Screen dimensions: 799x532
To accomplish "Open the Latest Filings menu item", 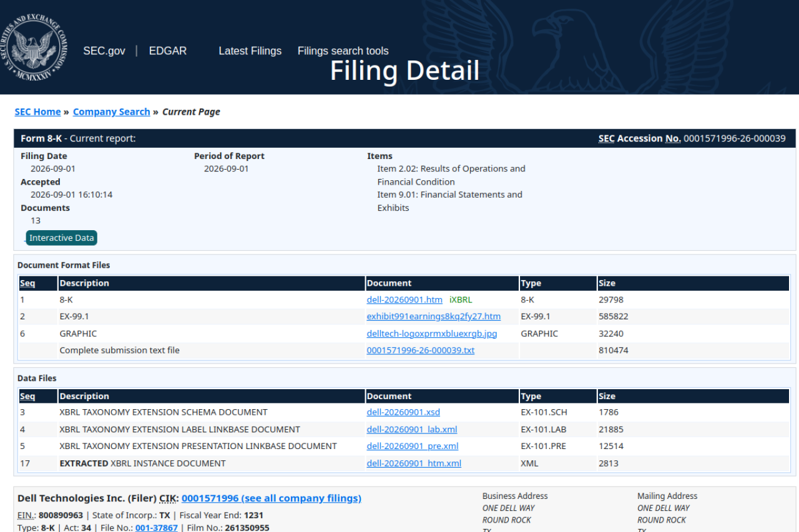I will (x=250, y=51).
